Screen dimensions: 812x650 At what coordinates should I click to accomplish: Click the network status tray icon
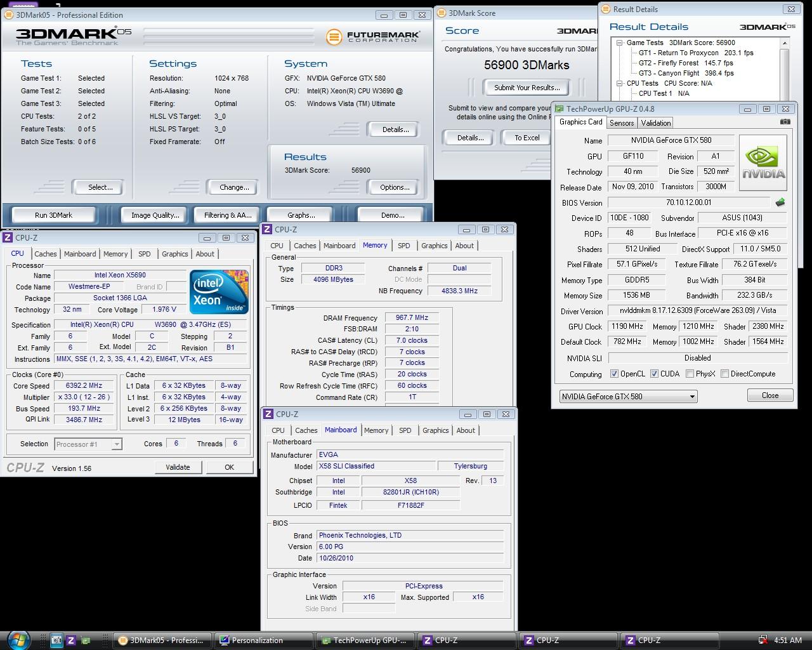(x=764, y=640)
